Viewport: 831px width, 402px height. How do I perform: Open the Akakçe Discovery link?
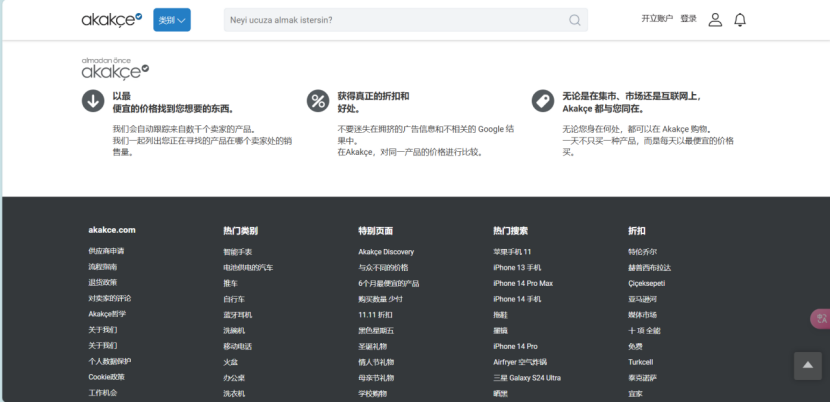[x=386, y=252]
